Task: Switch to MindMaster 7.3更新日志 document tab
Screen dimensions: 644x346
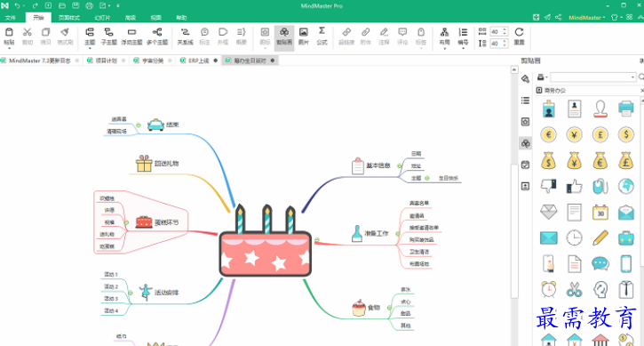Action: click(x=40, y=60)
